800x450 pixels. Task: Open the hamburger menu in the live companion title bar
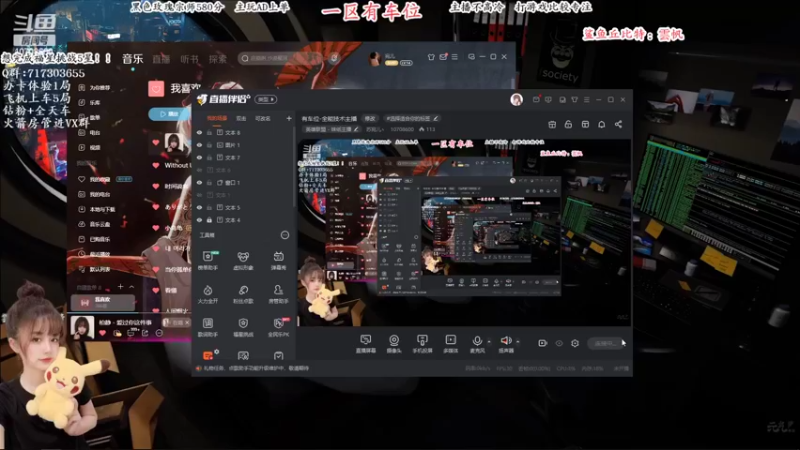click(587, 99)
